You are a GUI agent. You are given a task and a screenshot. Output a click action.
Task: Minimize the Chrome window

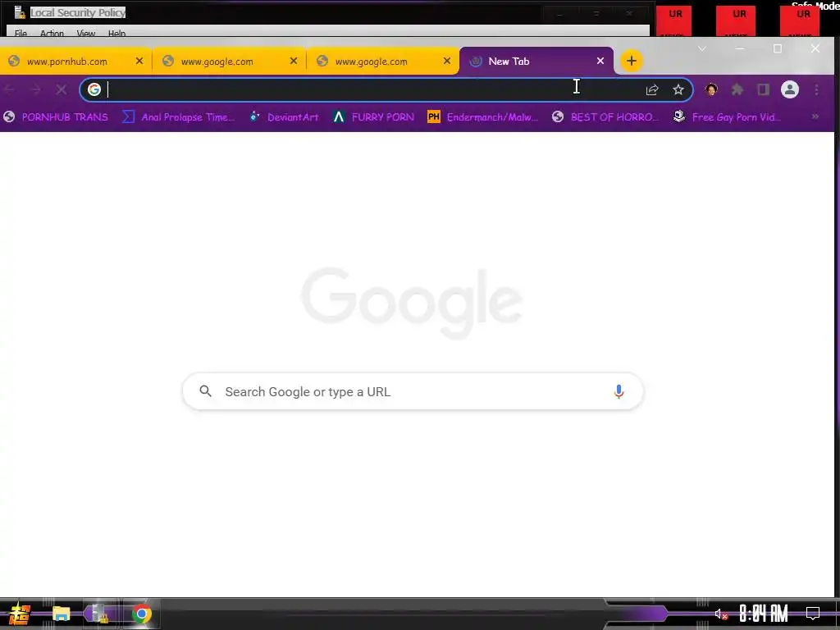pyautogui.click(x=740, y=48)
